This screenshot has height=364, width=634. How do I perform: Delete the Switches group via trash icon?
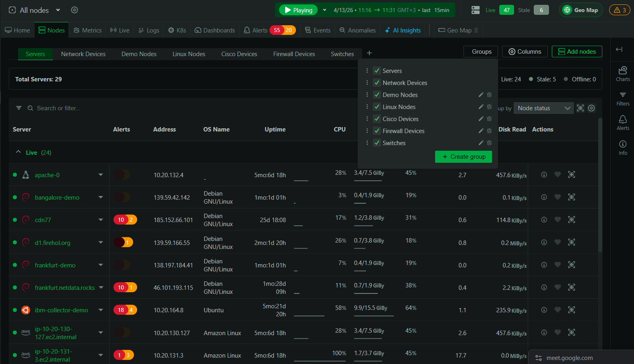(489, 143)
